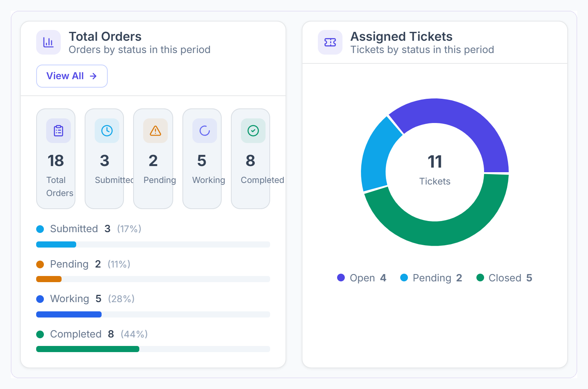Click the green Completed progress bar
Image resolution: width=588 pixels, height=389 pixels.
[88, 349]
